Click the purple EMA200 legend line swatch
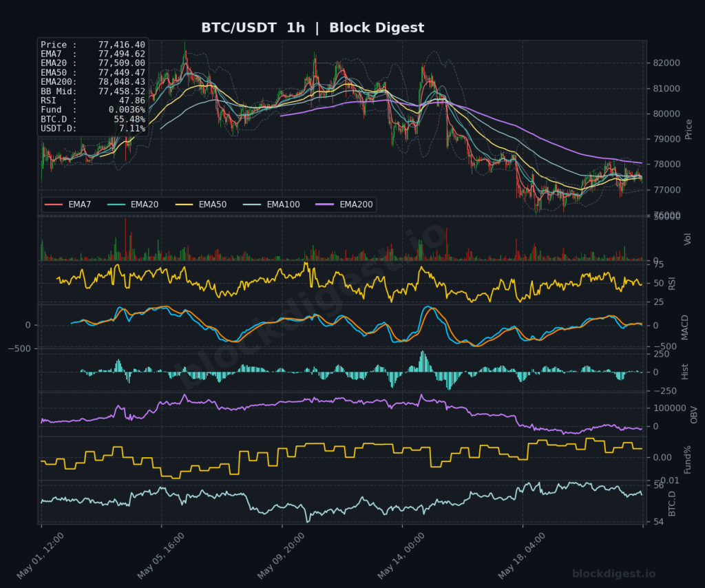Image resolution: width=705 pixels, height=588 pixels. click(x=325, y=204)
